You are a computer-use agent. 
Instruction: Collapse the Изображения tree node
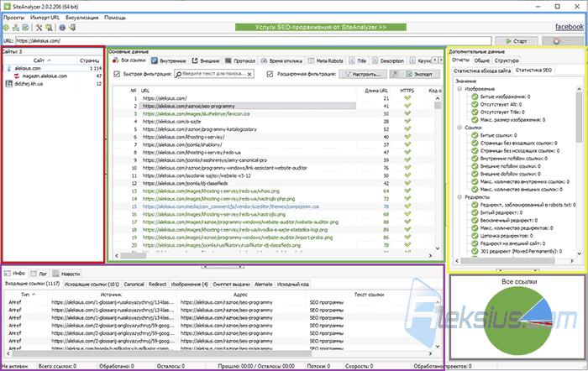pos(459,89)
